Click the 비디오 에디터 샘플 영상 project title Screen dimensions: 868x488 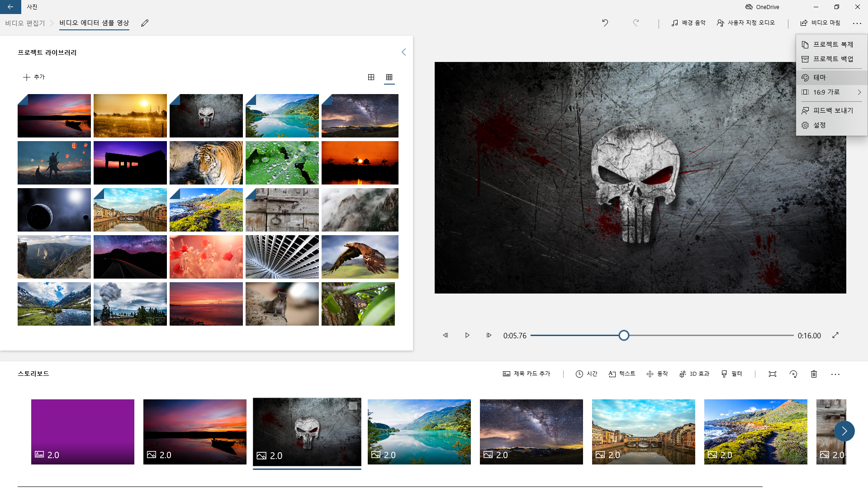tap(94, 23)
